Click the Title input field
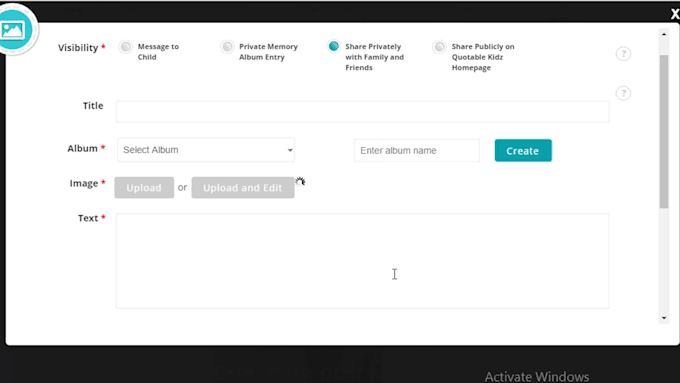This screenshot has width=680, height=383. [x=363, y=111]
